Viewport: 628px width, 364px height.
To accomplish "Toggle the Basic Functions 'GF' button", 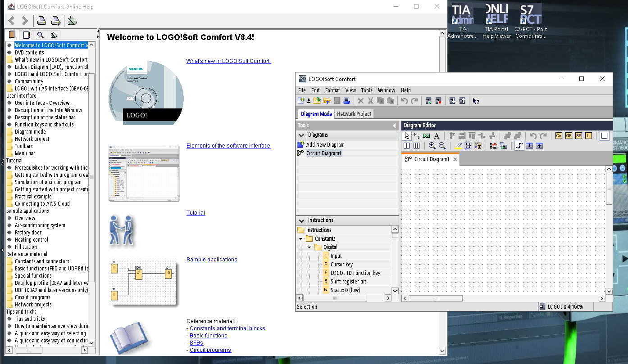I will (x=569, y=136).
